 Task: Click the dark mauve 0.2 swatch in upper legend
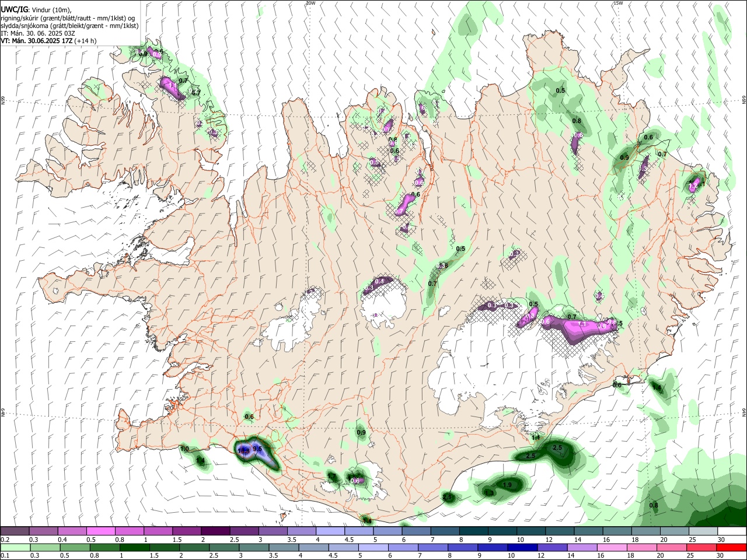pos(15,531)
